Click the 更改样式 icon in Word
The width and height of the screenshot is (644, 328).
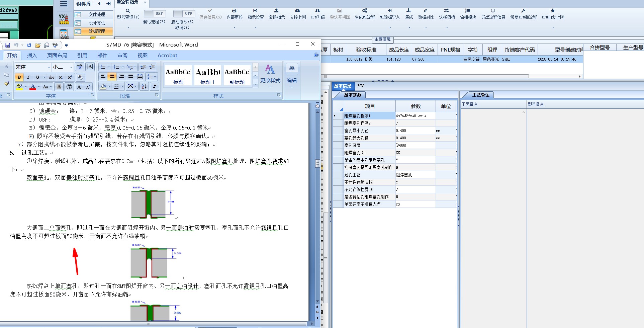(270, 69)
